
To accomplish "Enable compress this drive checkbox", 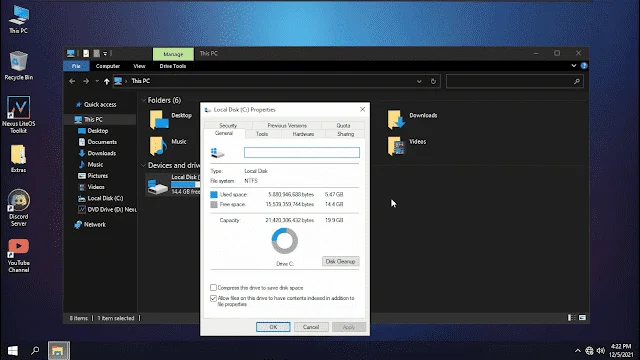I will point(213,288).
